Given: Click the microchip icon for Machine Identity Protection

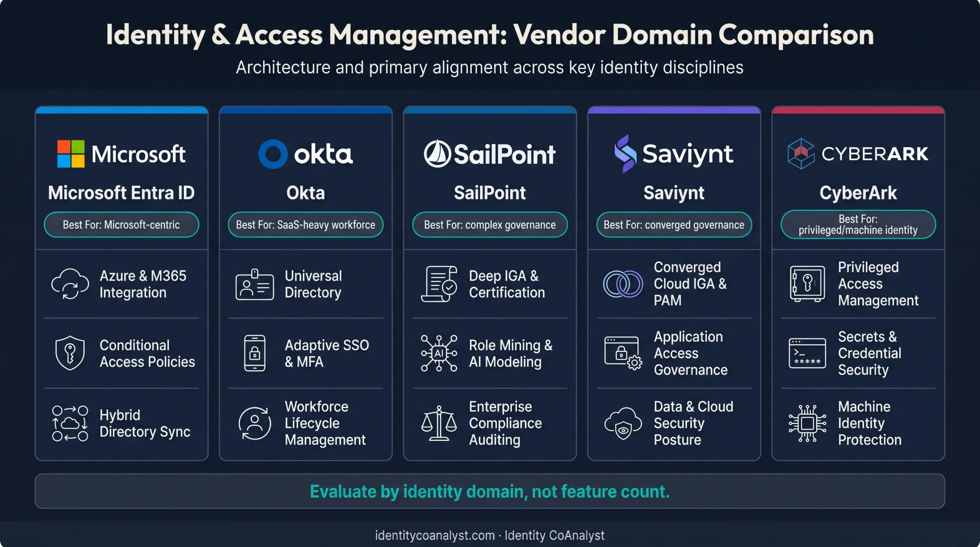Looking at the screenshot, I should [807, 423].
